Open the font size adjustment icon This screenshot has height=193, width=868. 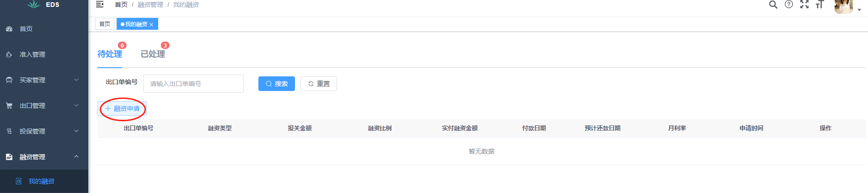820,5
